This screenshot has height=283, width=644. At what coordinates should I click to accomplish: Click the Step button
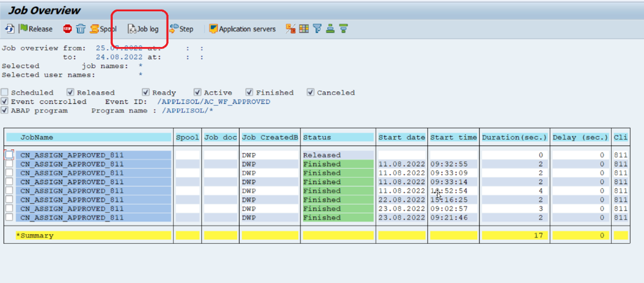click(181, 29)
